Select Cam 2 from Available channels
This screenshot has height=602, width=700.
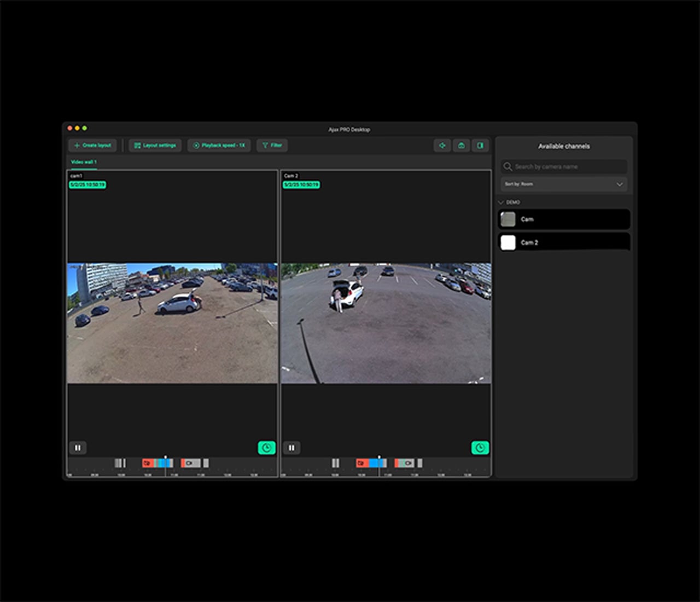click(564, 242)
